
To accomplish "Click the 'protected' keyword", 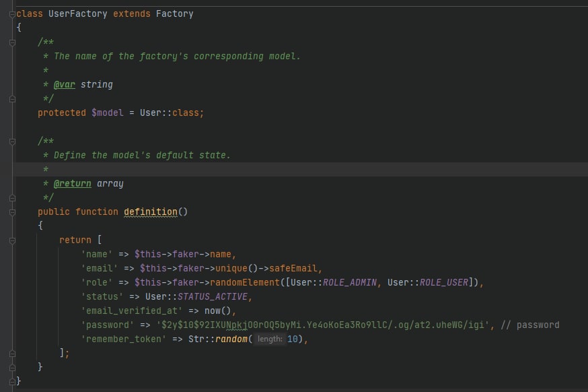I will pyautogui.click(x=61, y=112).
